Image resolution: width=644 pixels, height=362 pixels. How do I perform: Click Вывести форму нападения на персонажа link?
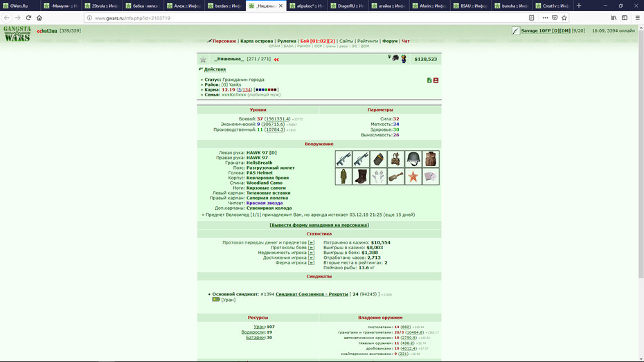click(x=319, y=225)
